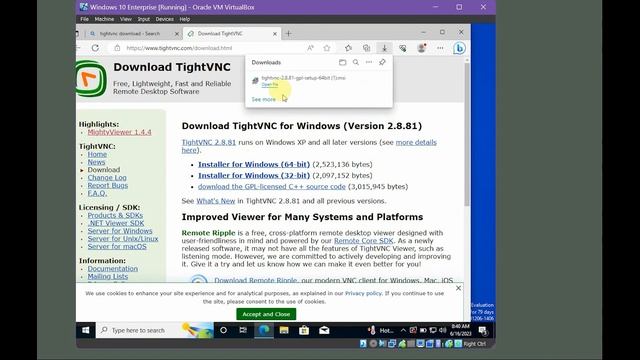Screen dimensions: 640x360
Task: Open Products & SDKs link
Action: [x=115, y=215]
